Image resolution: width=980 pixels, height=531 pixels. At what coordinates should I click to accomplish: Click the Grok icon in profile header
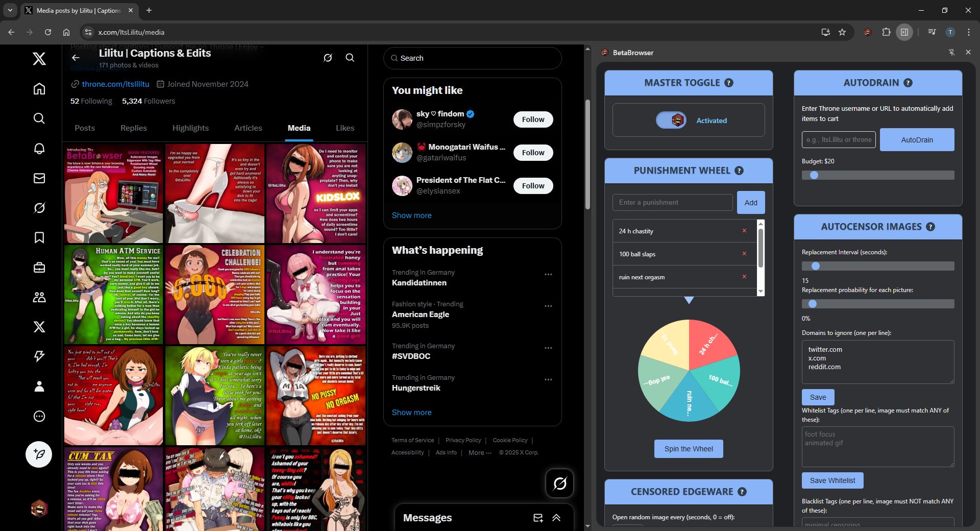pyautogui.click(x=328, y=58)
